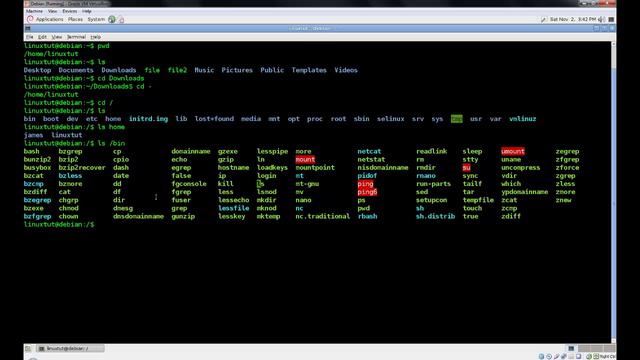Viewport: 640px width, 360px height.
Task: Click the red highlighted 'umount' entry
Action: 513,151
